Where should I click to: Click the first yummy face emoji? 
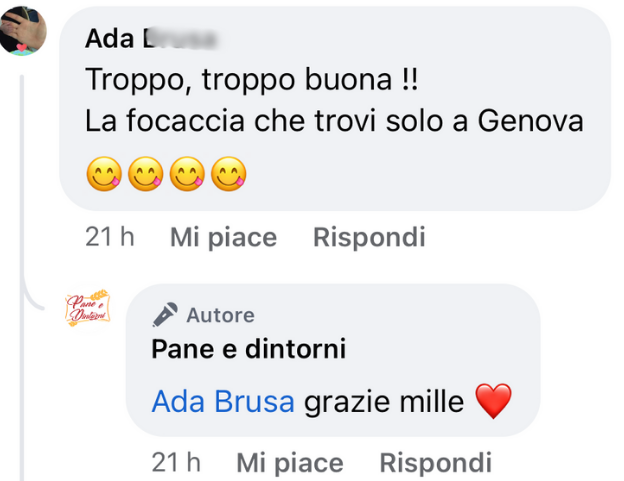tap(103, 174)
